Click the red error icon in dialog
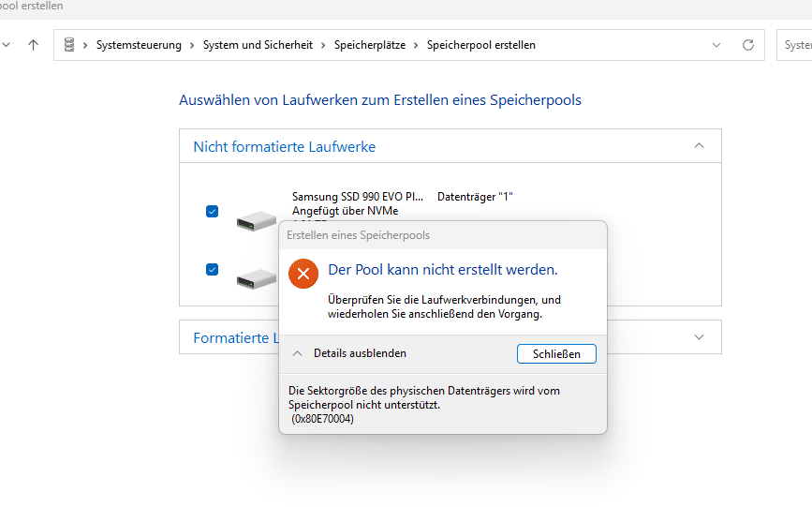The image size is (812, 507). [303, 274]
